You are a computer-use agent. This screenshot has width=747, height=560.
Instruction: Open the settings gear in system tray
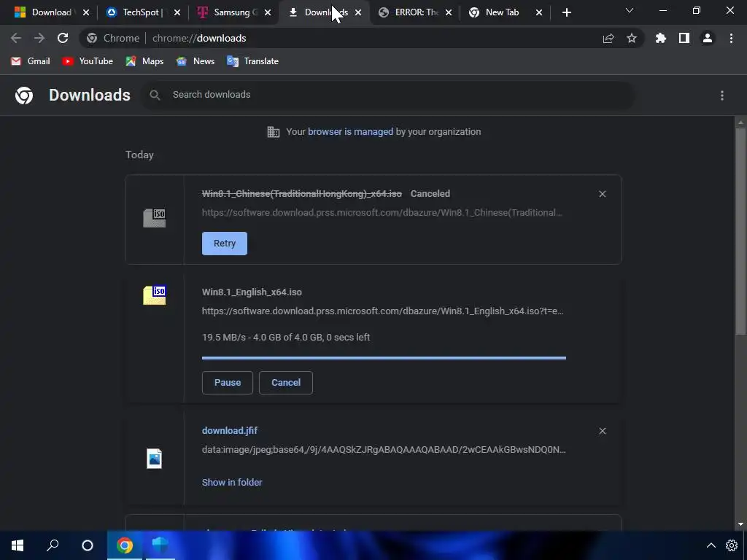pos(731,545)
